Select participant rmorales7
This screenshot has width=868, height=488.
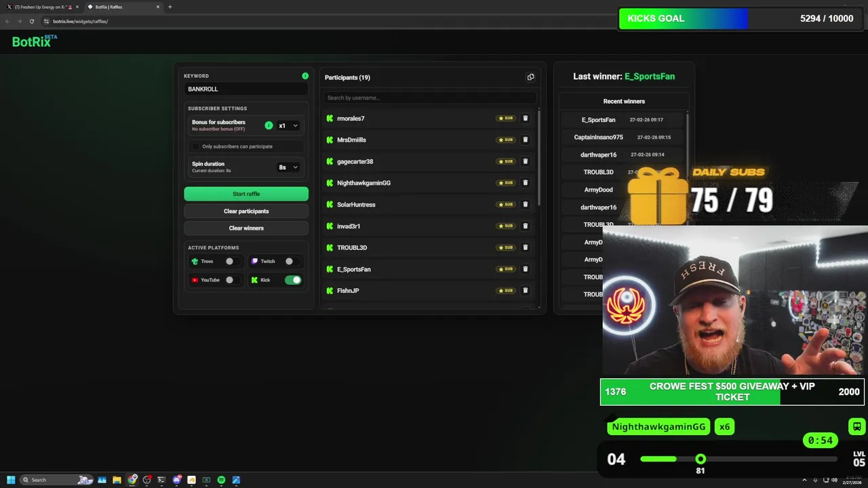point(351,118)
